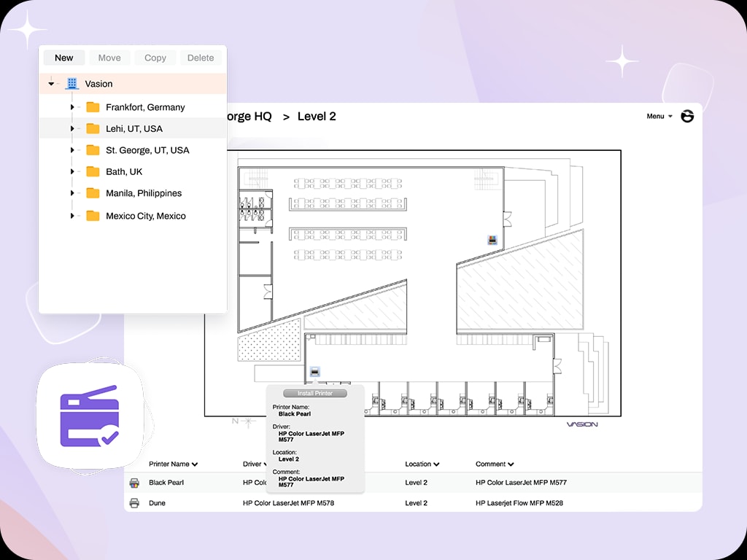Click the color printer icon beside Black Pearl

click(134, 483)
